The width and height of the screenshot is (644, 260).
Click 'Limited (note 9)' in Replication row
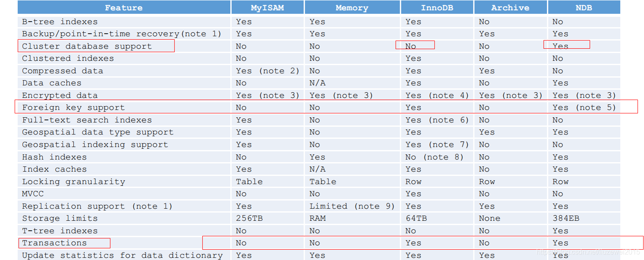pyautogui.click(x=352, y=206)
